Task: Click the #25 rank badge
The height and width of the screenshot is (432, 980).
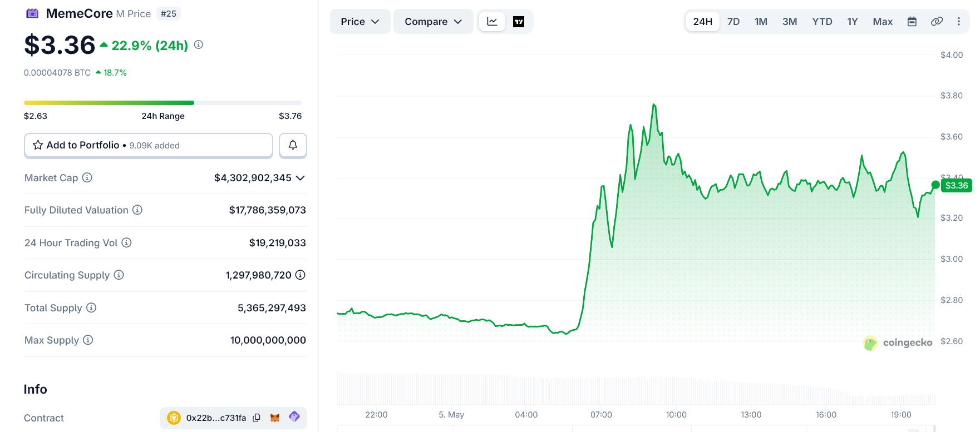Action: pos(169,14)
